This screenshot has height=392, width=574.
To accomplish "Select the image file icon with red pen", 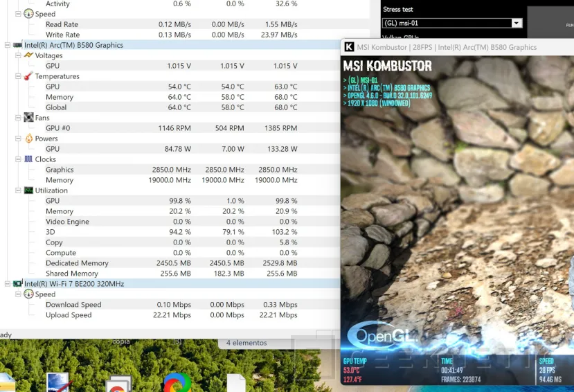I will [x=57, y=382].
